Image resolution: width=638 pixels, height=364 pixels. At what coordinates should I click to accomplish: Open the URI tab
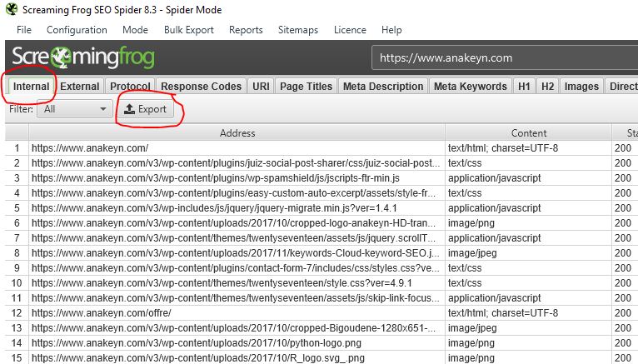click(261, 87)
